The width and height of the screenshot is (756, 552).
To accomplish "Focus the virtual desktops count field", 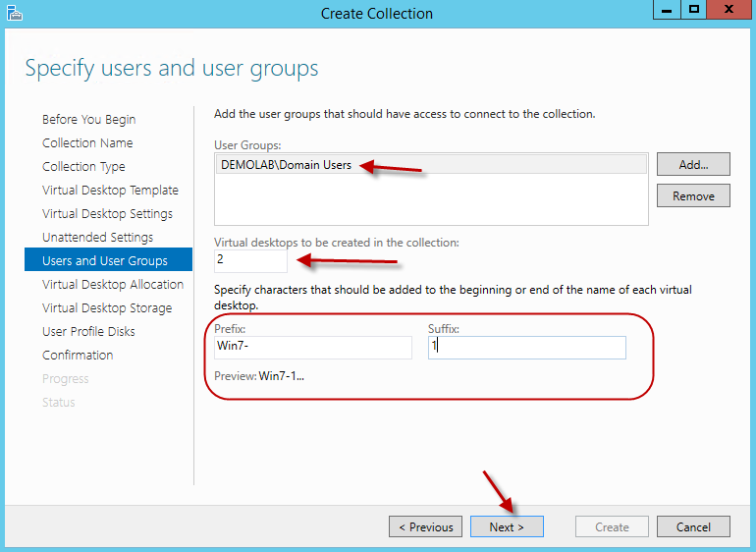I will pyautogui.click(x=250, y=261).
